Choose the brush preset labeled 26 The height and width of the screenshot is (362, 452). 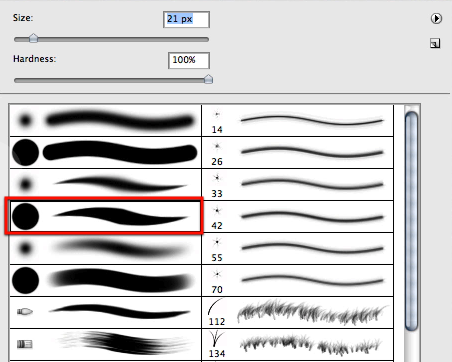298,152
